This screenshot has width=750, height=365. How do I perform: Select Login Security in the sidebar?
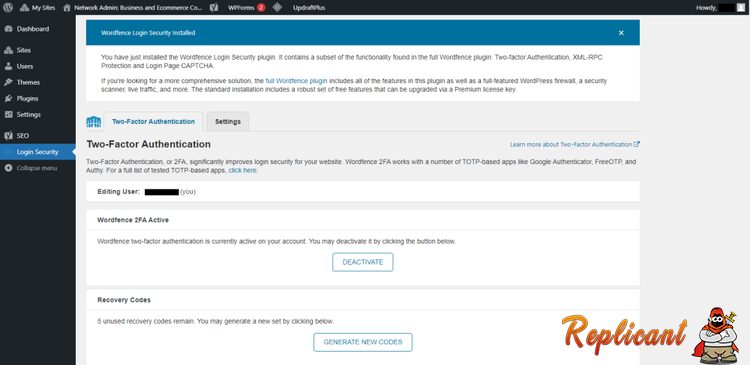(38, 152)
